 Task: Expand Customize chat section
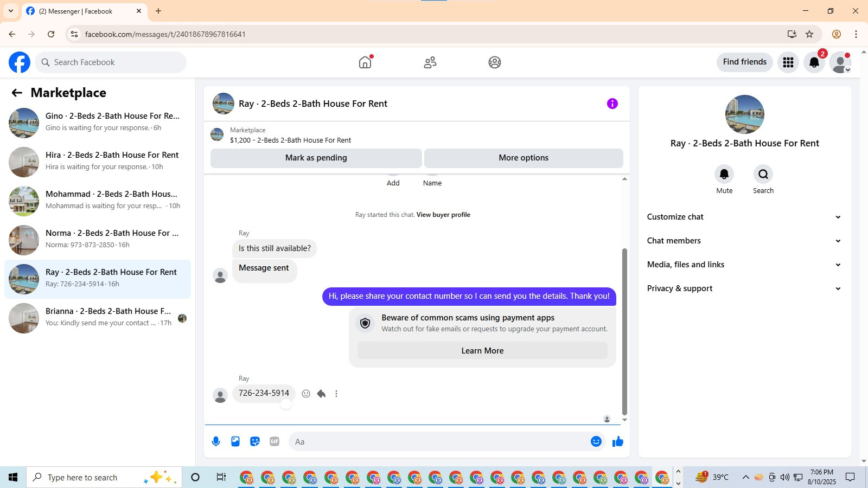pyautogui.click(x=744, y=217)
